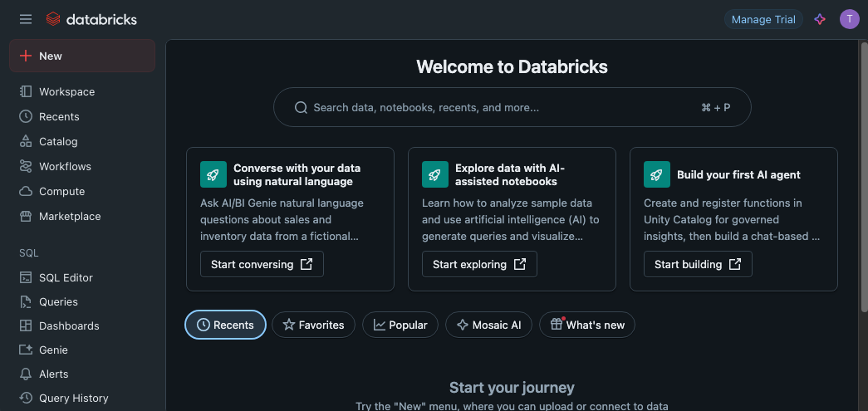This screenshot has height=411, width=868.
Task: Click rocket icon on Build AI agent card
Action: (x=656, y=175)
